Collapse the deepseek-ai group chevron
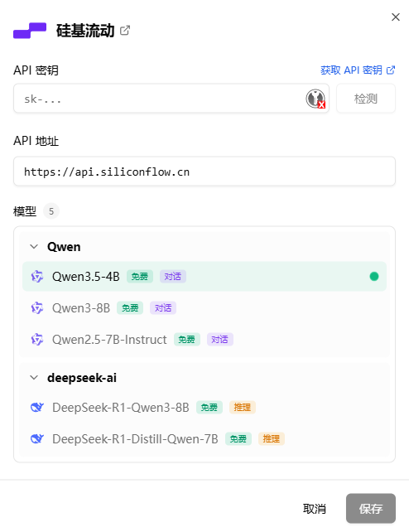Screen dimensions: 409x532 click(x=34, y=378)
